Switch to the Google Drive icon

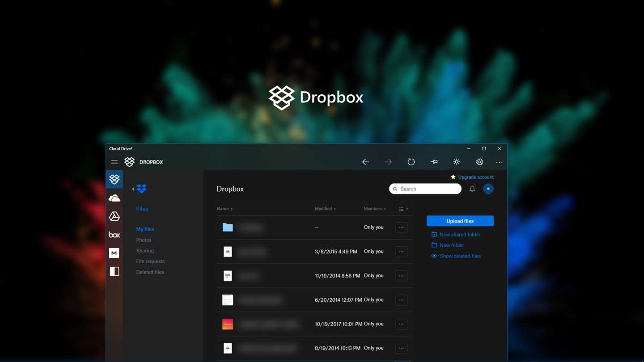pyautogui.click(x=114, y=216)
